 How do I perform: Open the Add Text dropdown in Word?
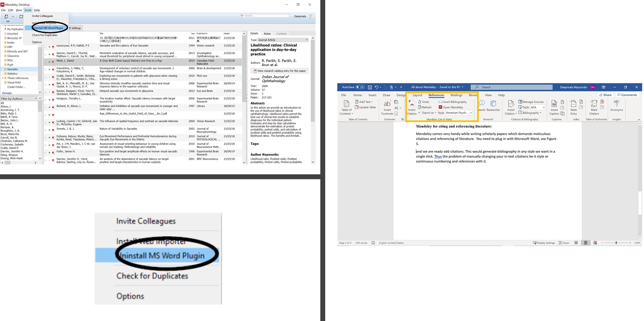(364, 102)
